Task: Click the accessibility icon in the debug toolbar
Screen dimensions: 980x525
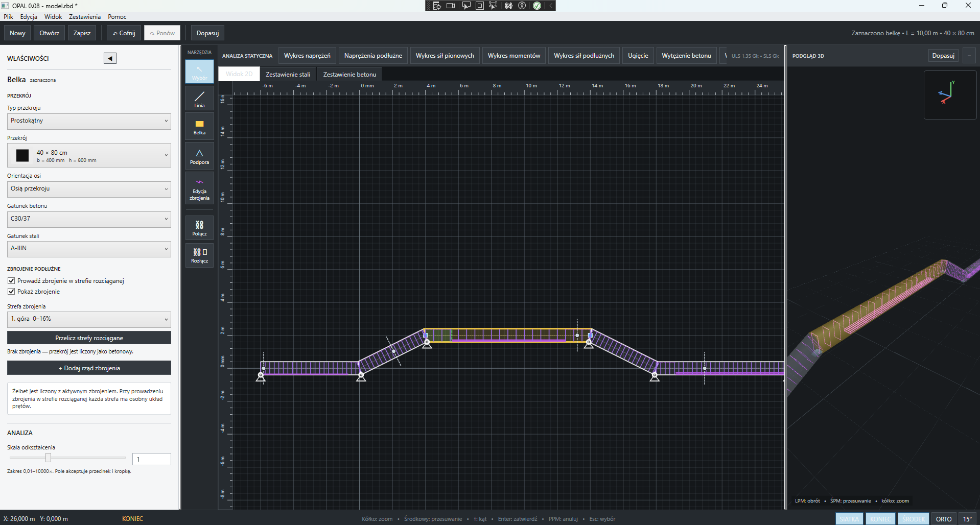Action: click(x=522, y=6)
